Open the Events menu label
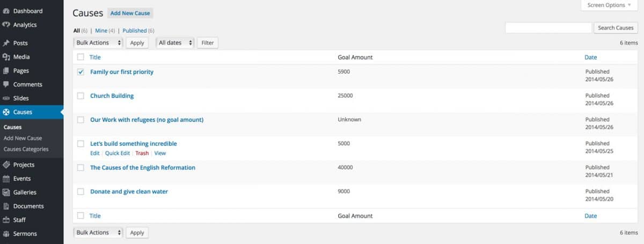Screen dimensions: 644x244 tap(22, 178)
